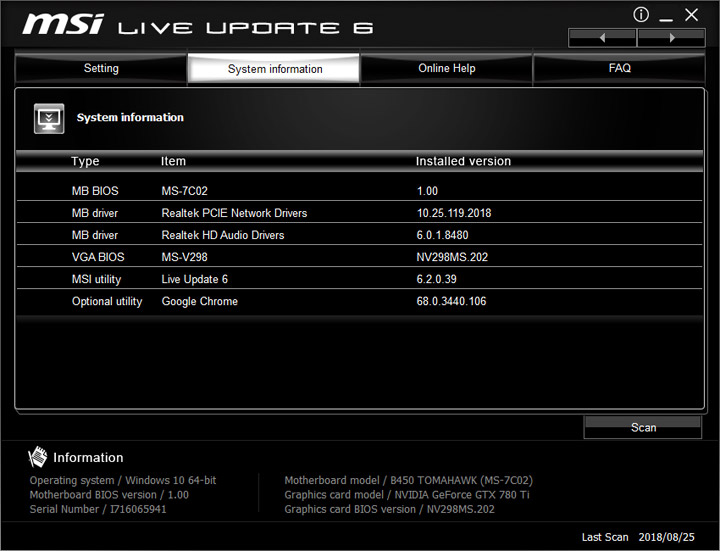Select the Live Update 6 utility row
This screenshot has width=720, height=551.
pos(360,279)
